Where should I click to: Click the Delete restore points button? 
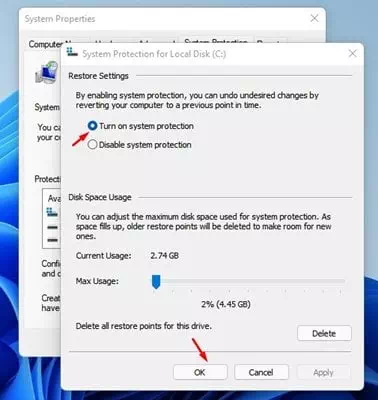(324, 333)
